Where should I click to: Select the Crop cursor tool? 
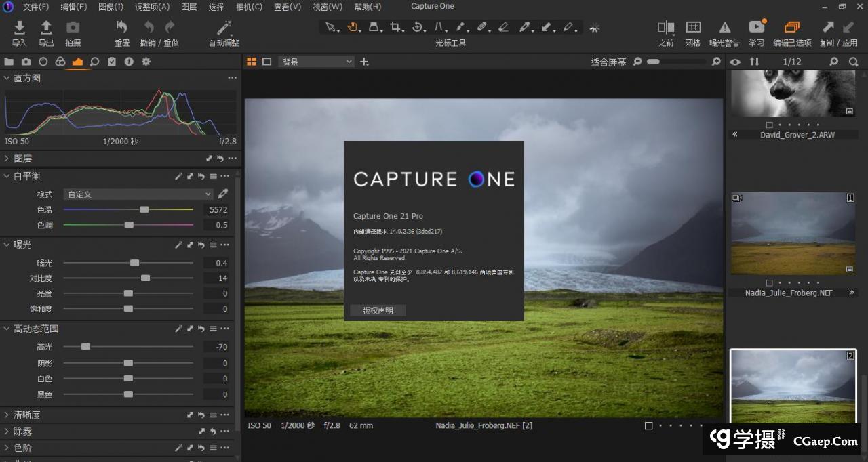pos(395,27)
